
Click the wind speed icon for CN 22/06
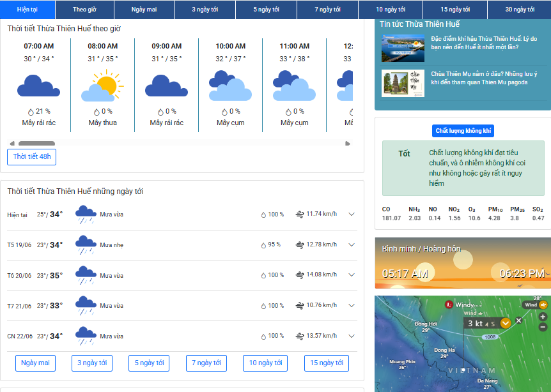tap(299, 336)
